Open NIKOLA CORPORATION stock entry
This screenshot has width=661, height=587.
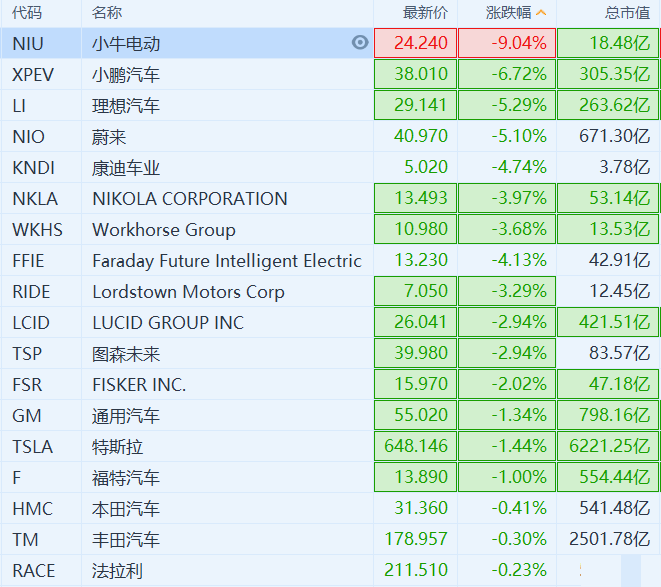[x=189, y=199]
